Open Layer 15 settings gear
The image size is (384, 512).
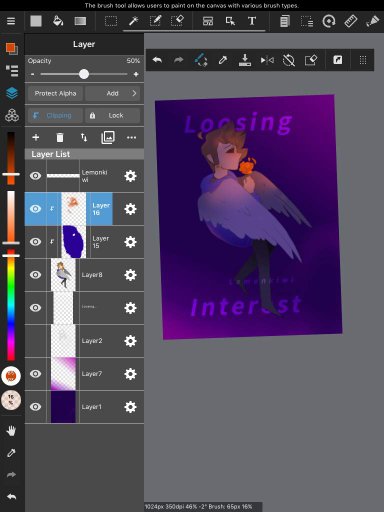(x=130, y=242)
